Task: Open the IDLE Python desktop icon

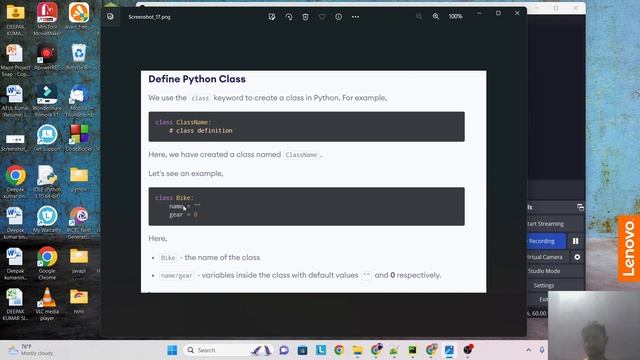Action: [x=47, y=182]
